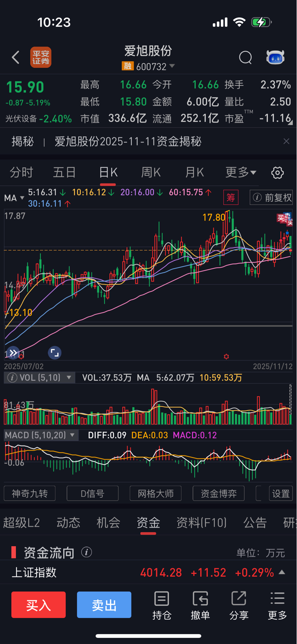Tap the 前复权 adjustment button

click(x=272, y=198)
